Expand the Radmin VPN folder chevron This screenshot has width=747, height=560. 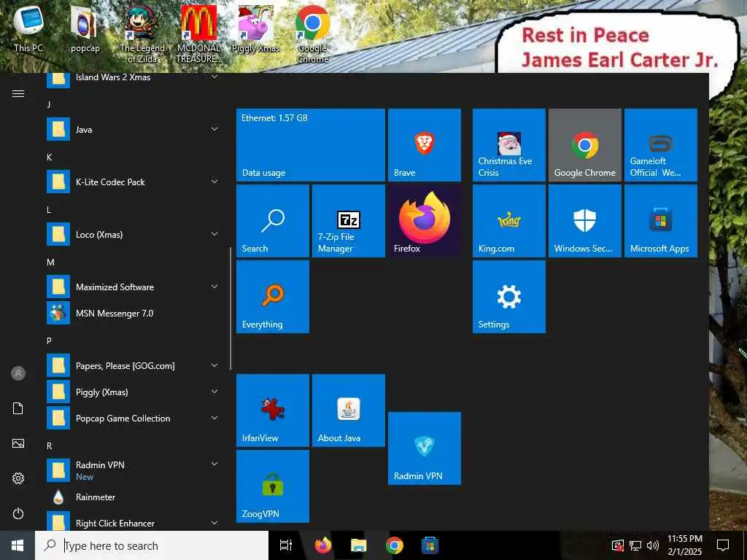(x=214, y=464)
